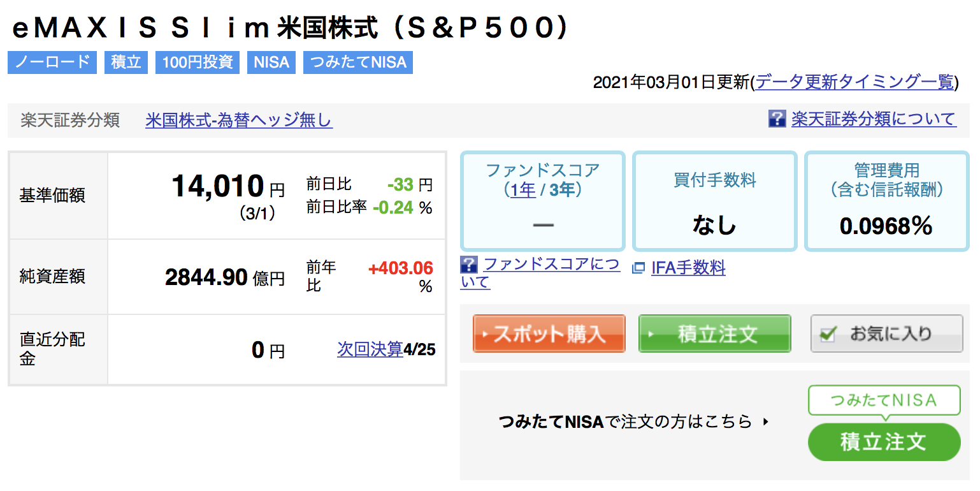Click the arrow after つみたてNISAで注文の方はこちら

click(766, 421)
